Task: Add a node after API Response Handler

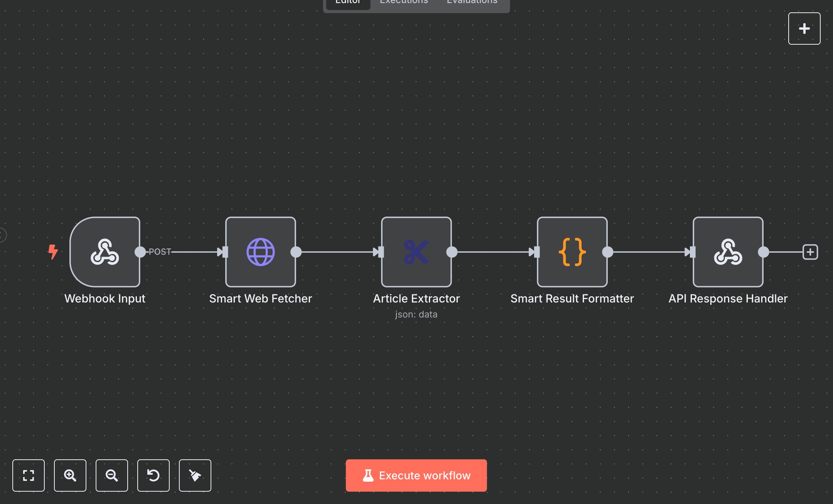Action: (811, 252)
